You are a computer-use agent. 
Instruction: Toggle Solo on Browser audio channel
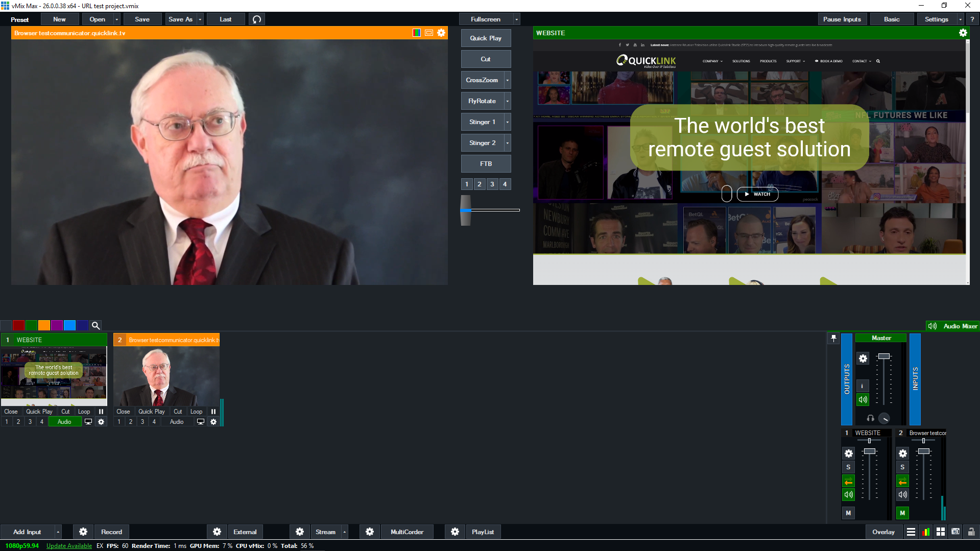902,467
